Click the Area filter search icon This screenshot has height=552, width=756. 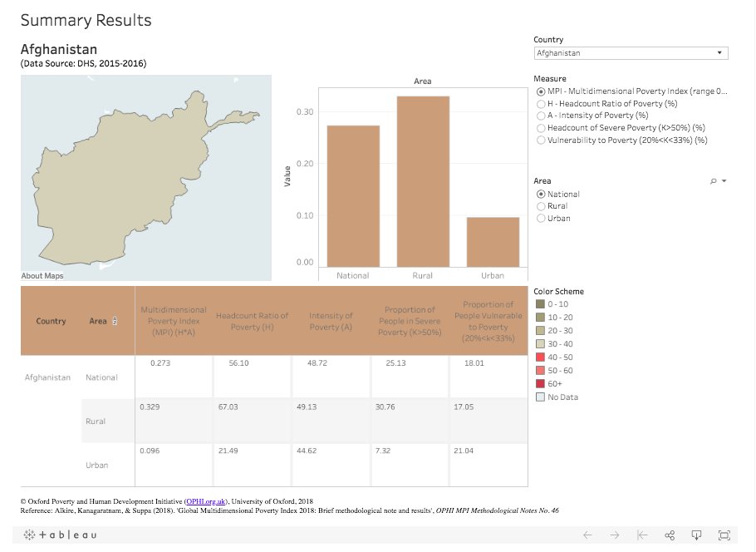click(x=713, y=181)
